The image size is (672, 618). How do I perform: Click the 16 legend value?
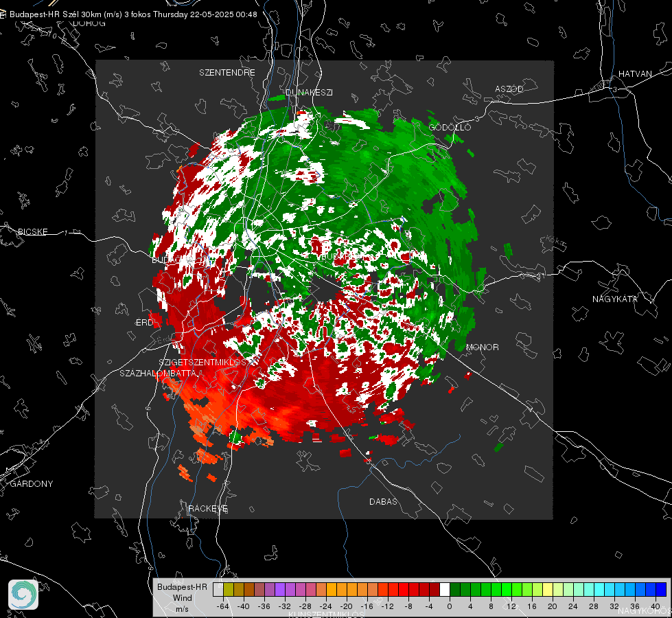click(x=532, y=606)
